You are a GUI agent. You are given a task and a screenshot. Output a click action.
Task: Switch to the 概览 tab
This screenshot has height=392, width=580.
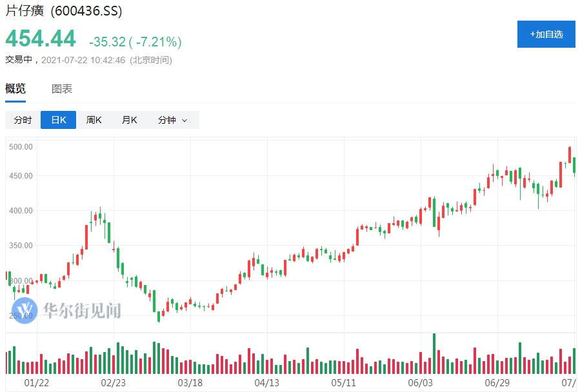[15, 89]
